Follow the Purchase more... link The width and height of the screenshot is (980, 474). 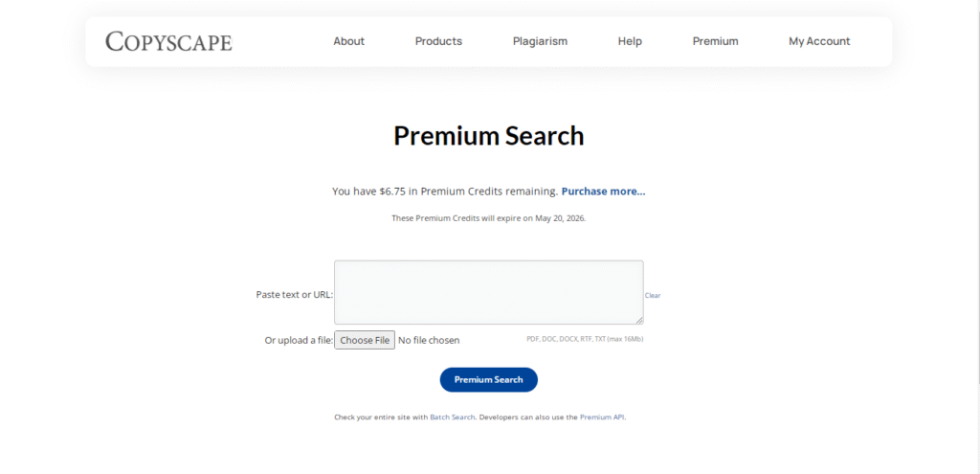click(603, 192)
